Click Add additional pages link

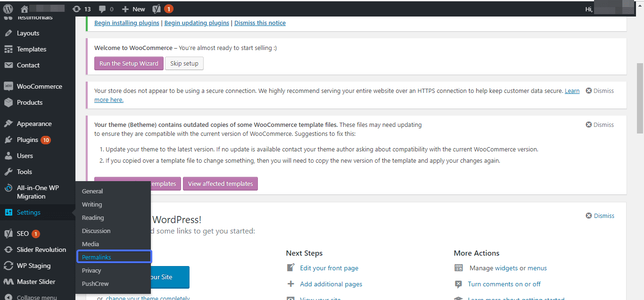pyautogui.click(x=331, y=284)
